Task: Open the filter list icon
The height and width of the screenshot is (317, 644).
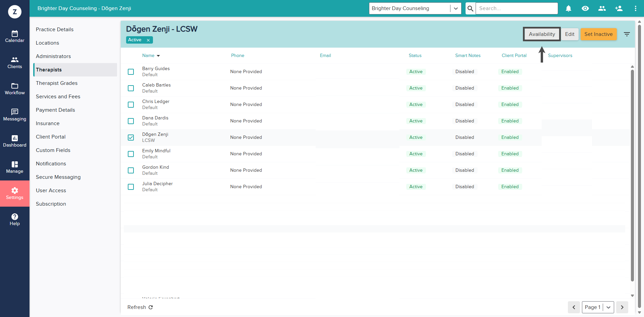Action: pyautogui.click(x=627, y=34)
